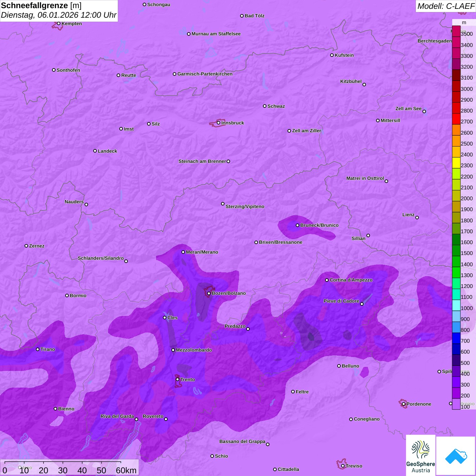Click the Cortina d'Ampezzo marker
This screenshot has width=476, height=476.
(x=327, y=280)
